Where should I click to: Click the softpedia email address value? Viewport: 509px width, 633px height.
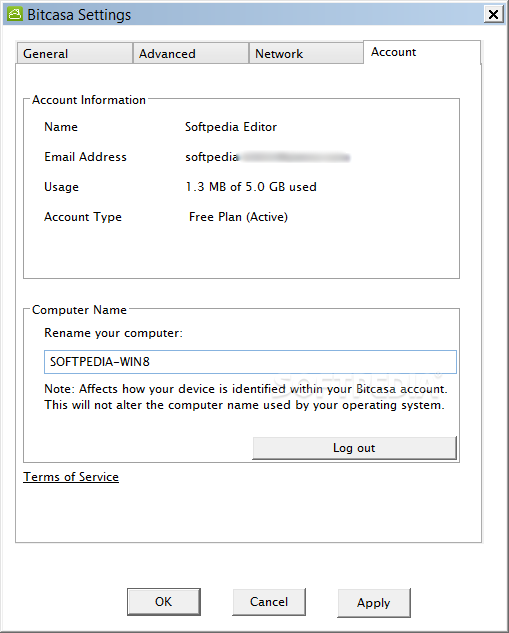pos(267,157)
